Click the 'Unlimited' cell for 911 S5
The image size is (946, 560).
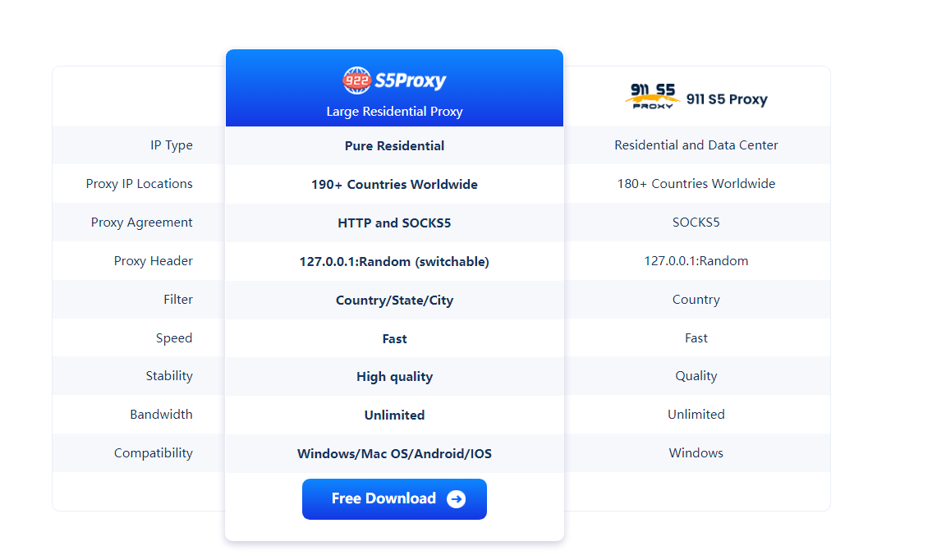pos(696,415)
